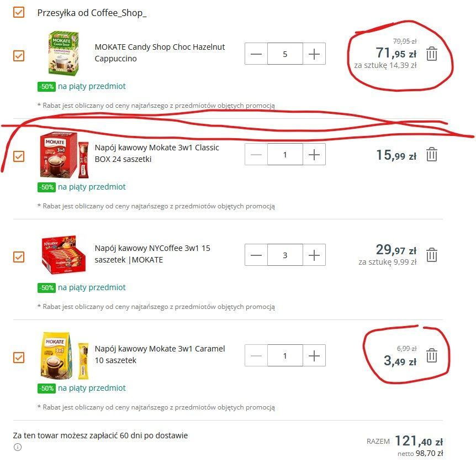The image size is (476, 467).
Task: Open MOKATE Candy Shop Choc Hazelnut Cappuccino link
Action: coord(160,53)
